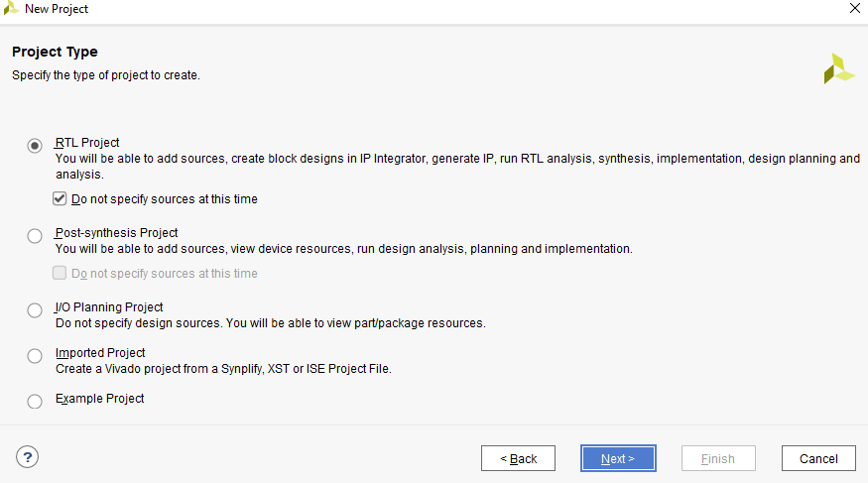The image size is (868, 483).
Task: Click the Post-synthesis Project label text
Action: [116, 233]
